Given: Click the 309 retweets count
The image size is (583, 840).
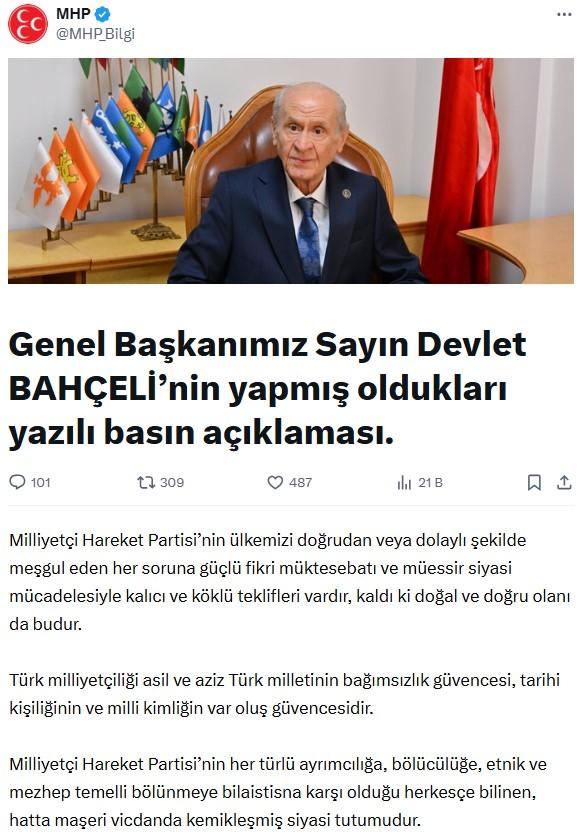Looking at the screenshot, I should click(x=171, y=483).
